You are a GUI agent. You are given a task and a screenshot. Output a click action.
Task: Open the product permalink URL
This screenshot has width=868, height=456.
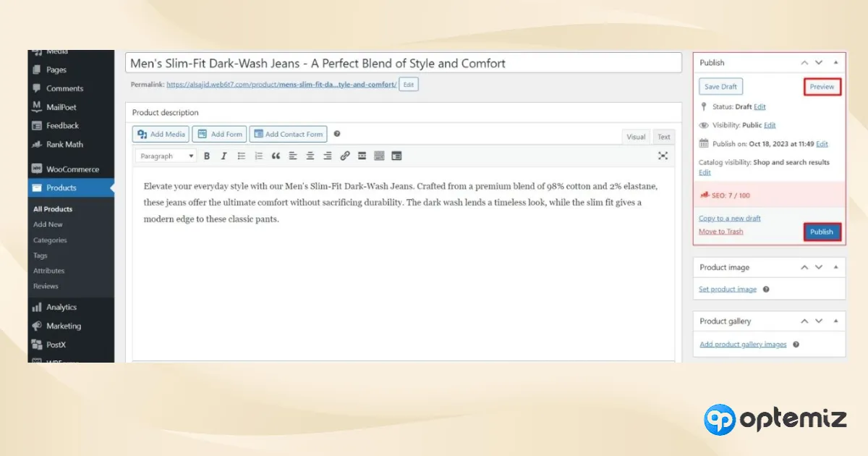[281, 85]
